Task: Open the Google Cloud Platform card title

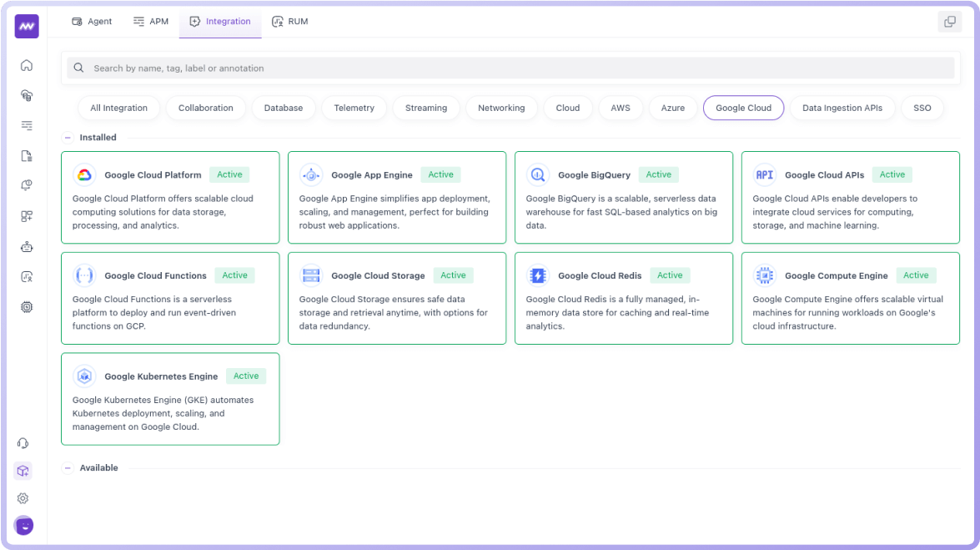Action: [x=153, y=175]
